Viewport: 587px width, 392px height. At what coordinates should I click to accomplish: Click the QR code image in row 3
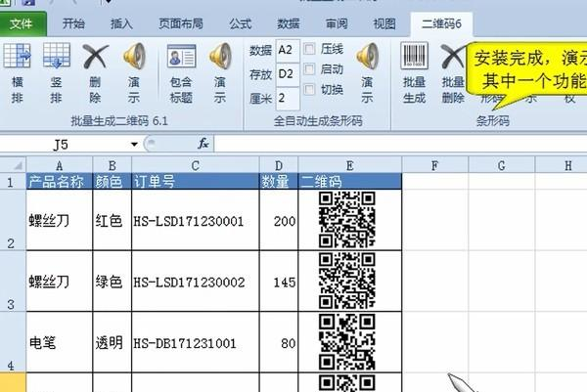click(x=347, y=281)
